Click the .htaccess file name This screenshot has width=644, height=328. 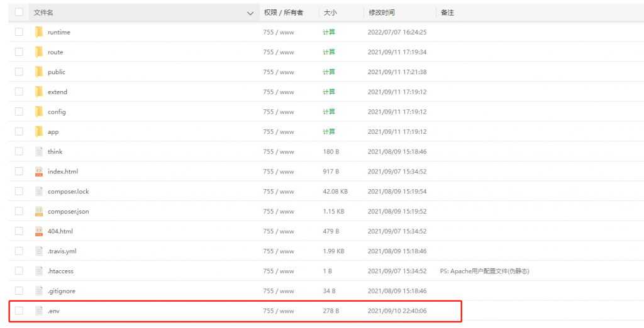point(60,271)
